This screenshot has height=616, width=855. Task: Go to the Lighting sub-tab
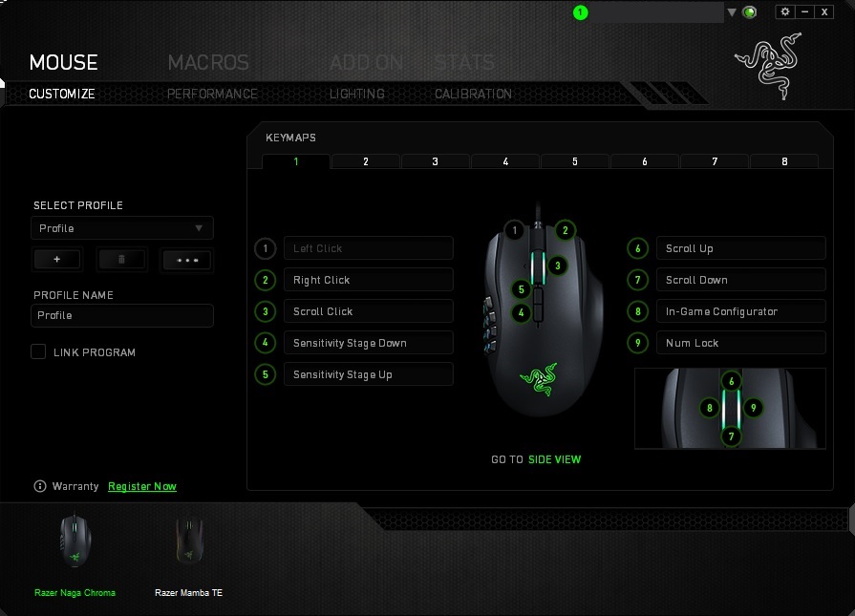[x=356, y=94]
